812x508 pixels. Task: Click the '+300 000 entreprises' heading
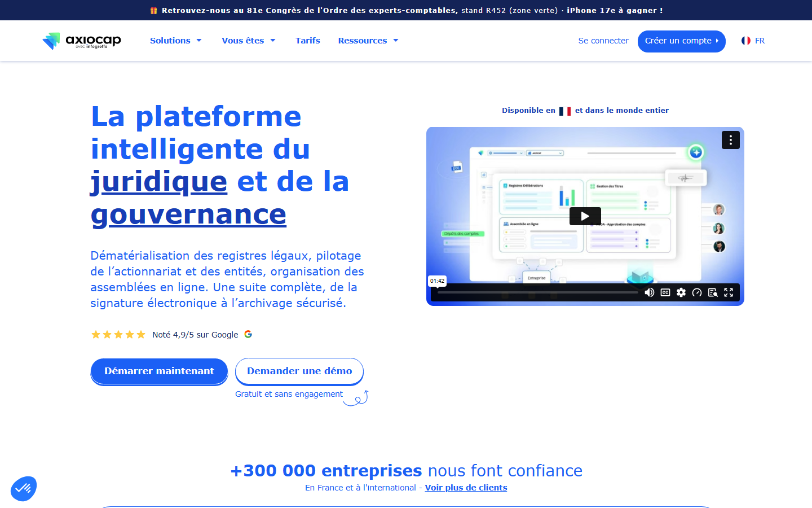click(326, 471)
